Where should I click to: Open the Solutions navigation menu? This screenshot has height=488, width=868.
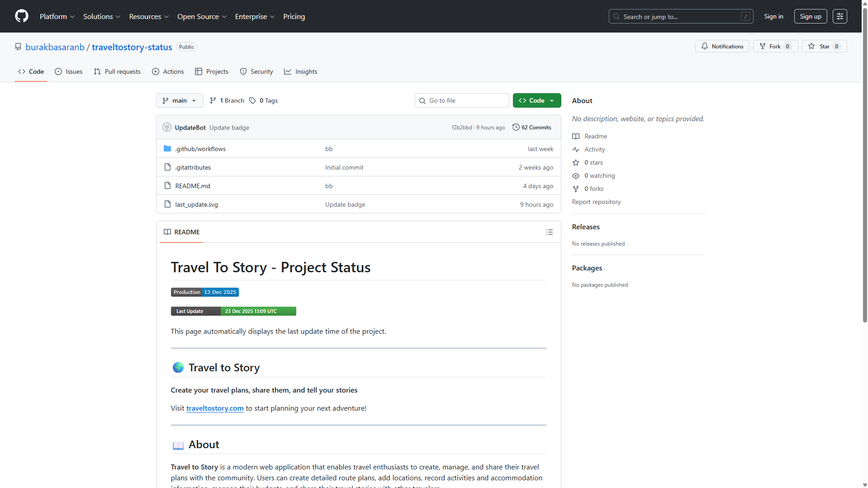pos(102,16)
